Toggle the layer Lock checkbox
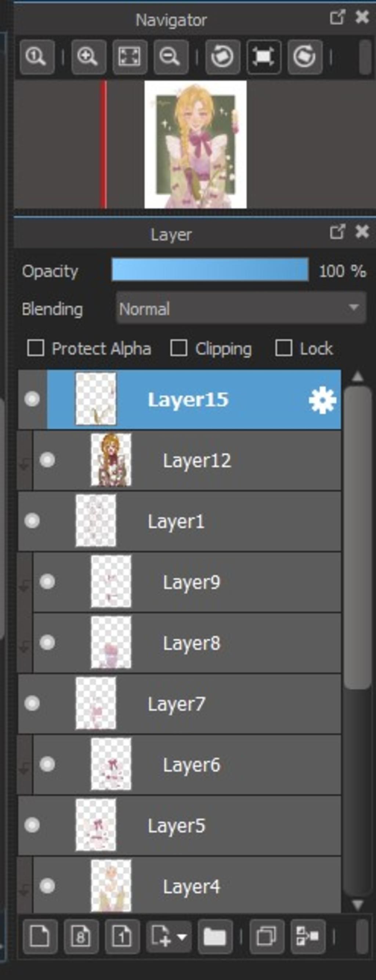The image size is (376, 980). [x=283, y=348]
